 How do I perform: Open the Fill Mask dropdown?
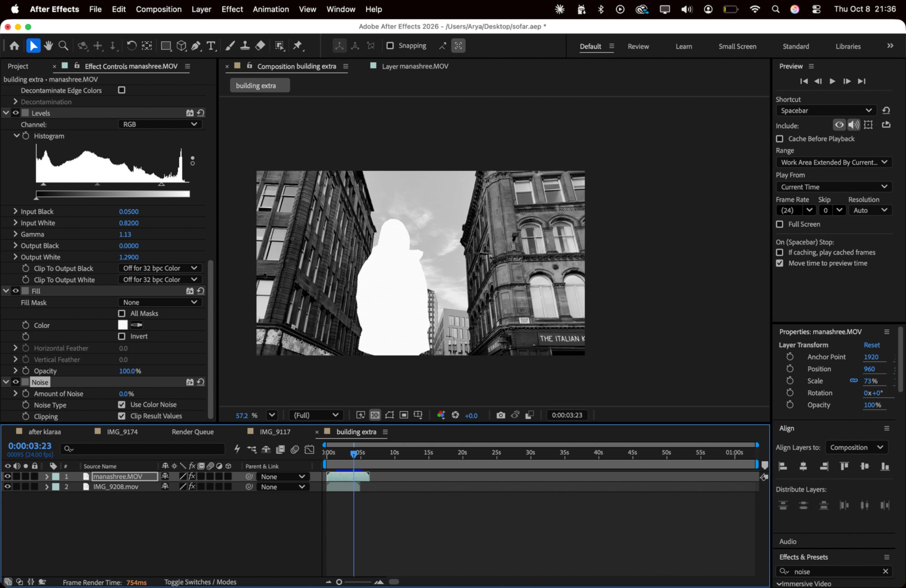click(x=160, y=302)
